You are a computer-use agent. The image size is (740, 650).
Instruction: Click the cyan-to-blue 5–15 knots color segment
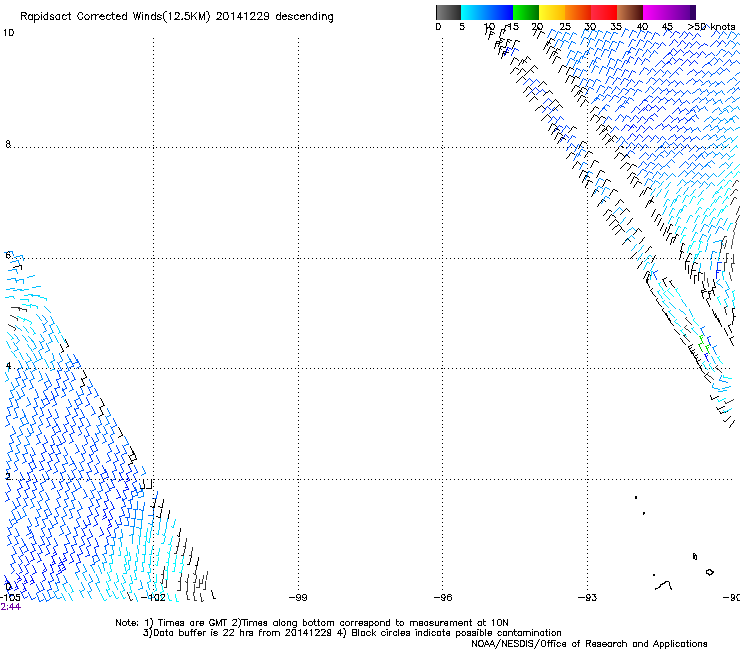pyautogui.click(x=487, y=12)
